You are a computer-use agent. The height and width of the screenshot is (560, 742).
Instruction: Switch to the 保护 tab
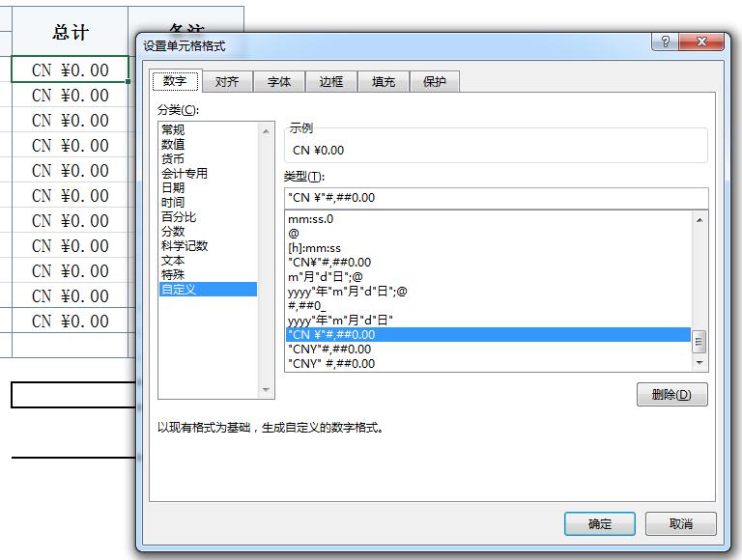coord(435,82)
